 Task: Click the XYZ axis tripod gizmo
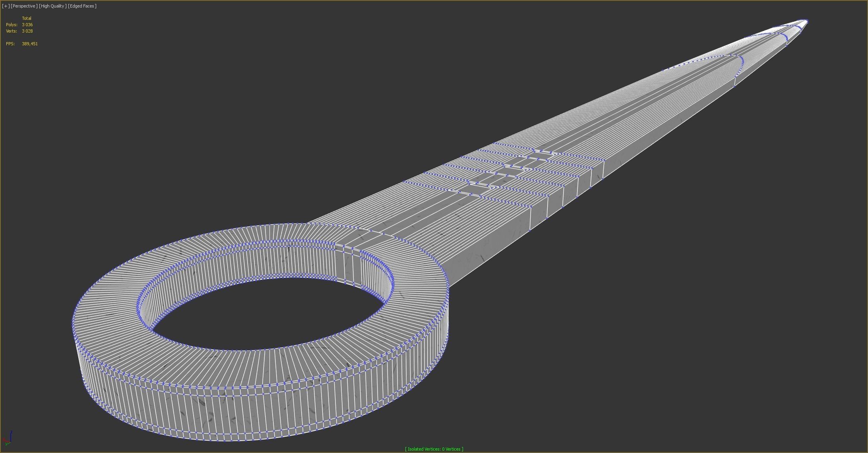[x=8, y=437]
